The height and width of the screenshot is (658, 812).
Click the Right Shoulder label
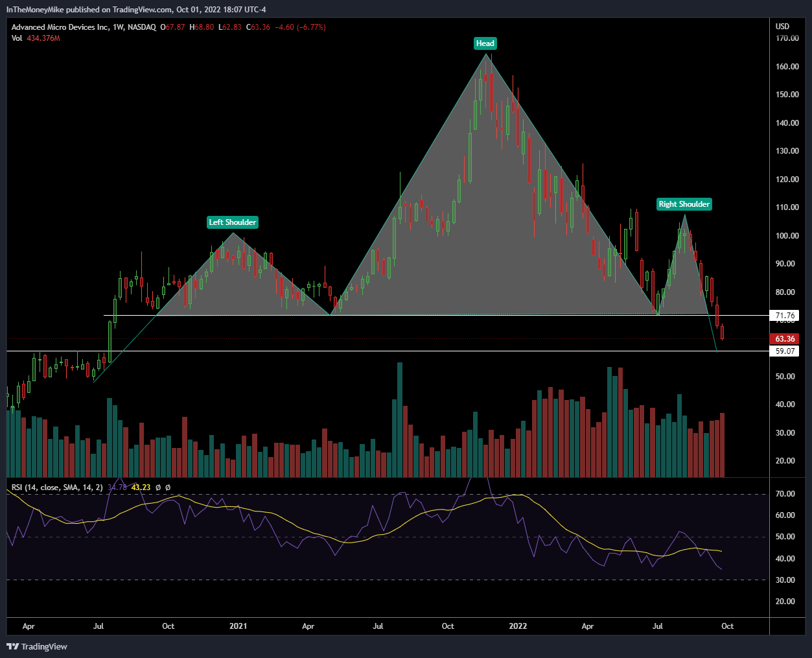[684, 204]
